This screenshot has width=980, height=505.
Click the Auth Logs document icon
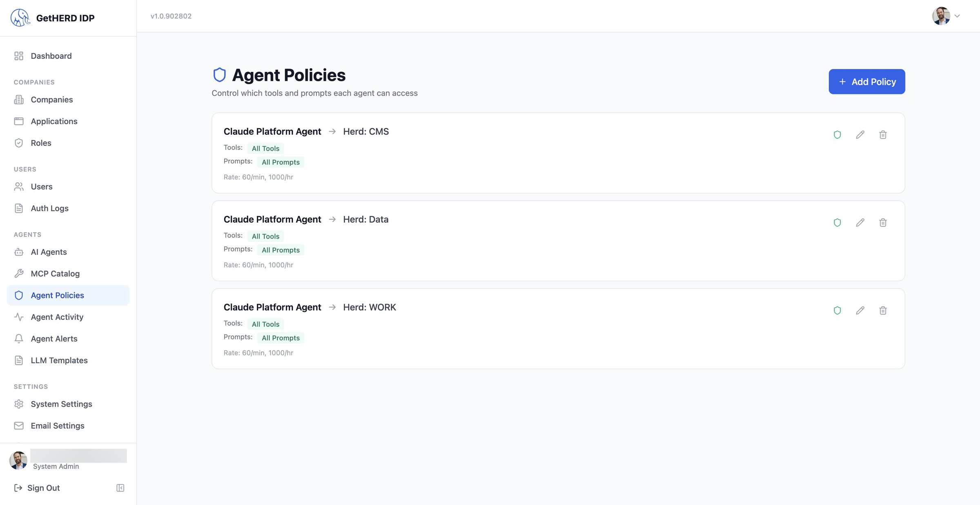tap(19, 208)
